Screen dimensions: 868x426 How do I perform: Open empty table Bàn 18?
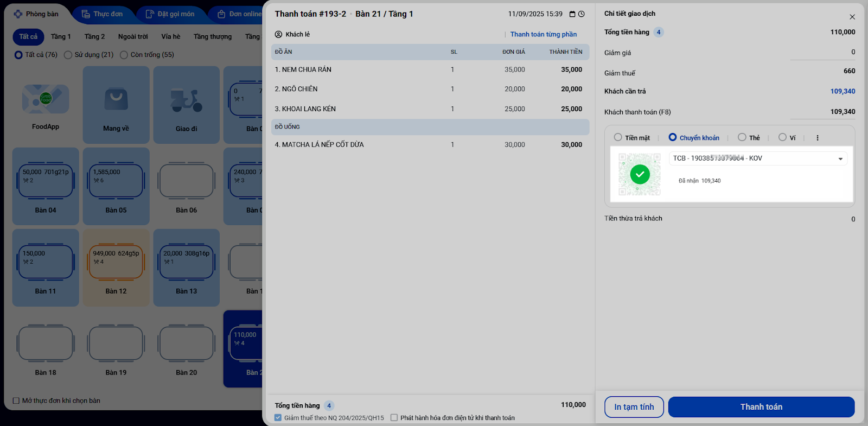(x=46, y=349)
